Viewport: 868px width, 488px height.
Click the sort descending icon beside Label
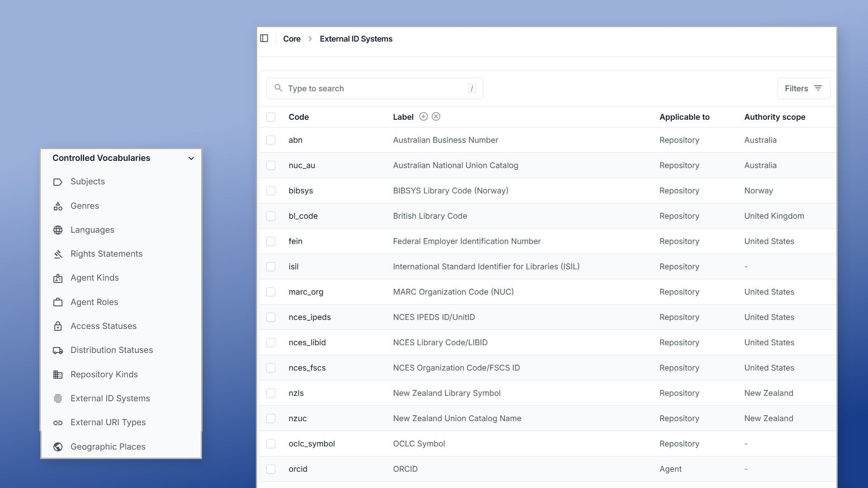click(x=423, y=117)
